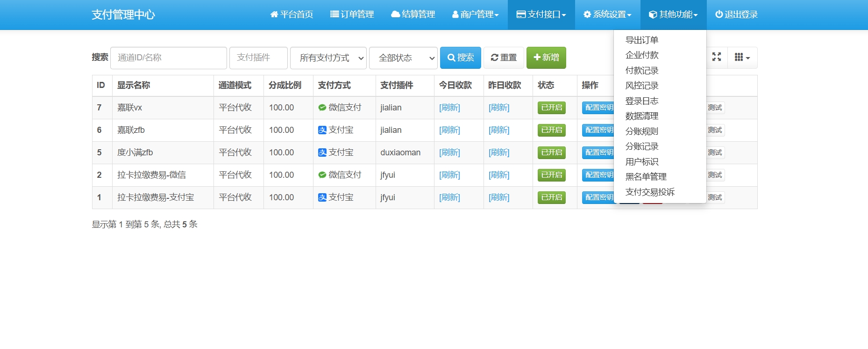The width and height of the screenshot is (868, 349).
Task: Focus the 通道ID/名称 search input
Action: point(168,58)
